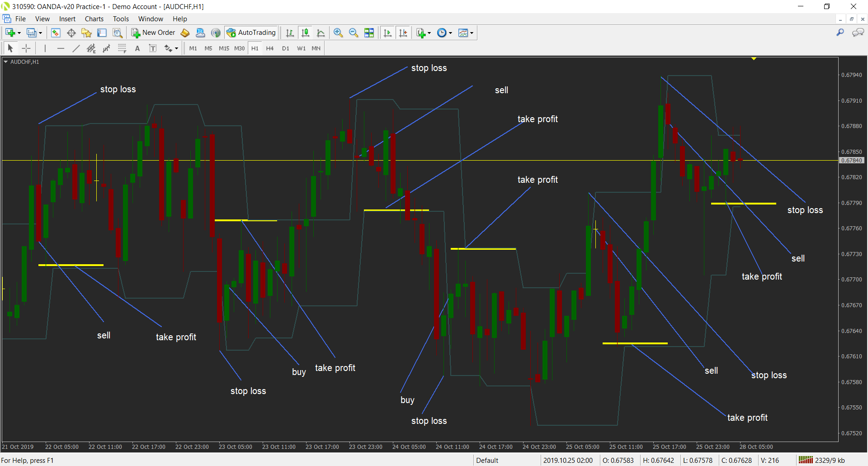
Task: Select the W1 timeframe button
Action: tap(301, 48)
